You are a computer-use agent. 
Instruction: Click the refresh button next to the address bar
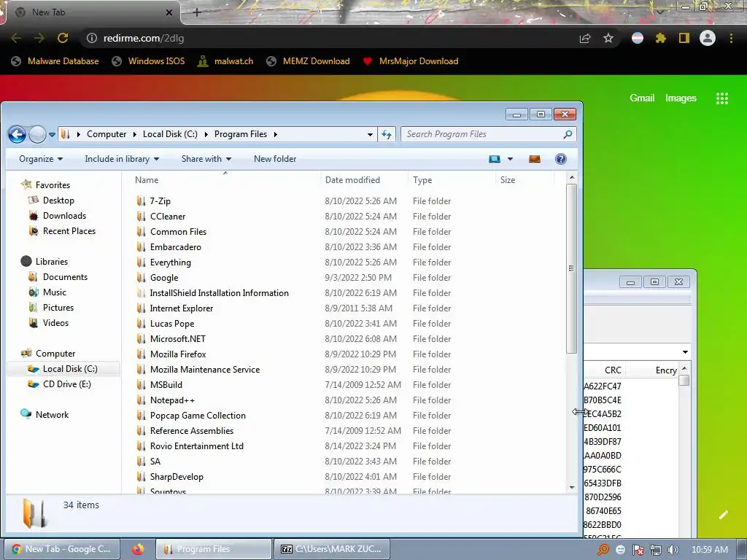tap(387, 134)
